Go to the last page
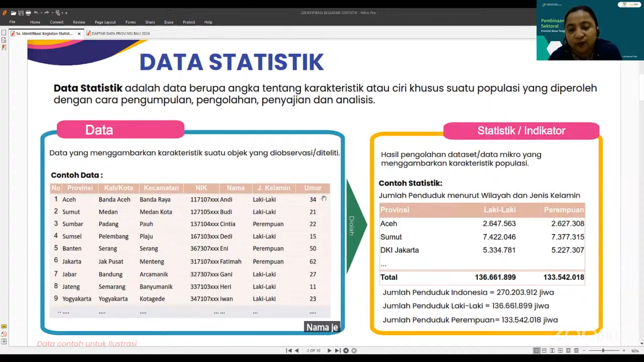The image size is (644, 362). pos(338,351)
